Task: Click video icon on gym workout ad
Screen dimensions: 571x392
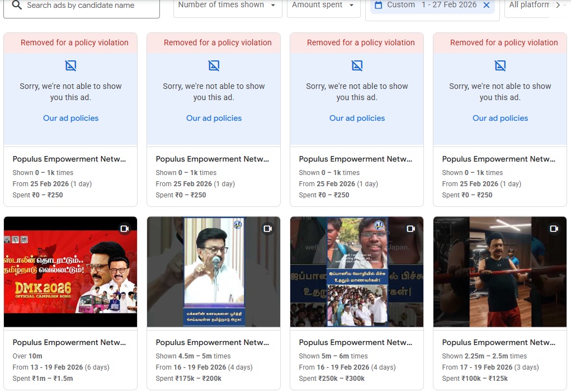Action: pyautogui.click(x=554, y=229)
